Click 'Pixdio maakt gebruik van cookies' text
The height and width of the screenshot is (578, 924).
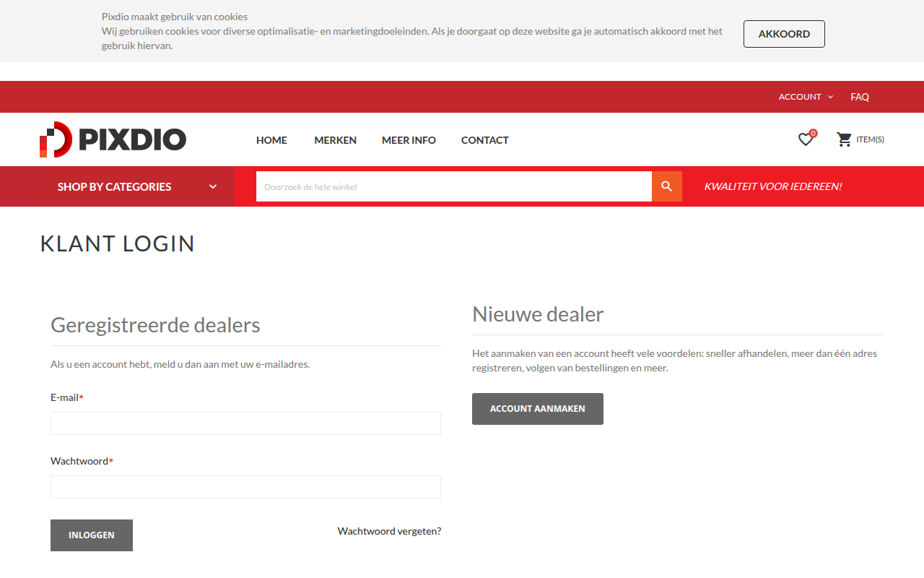tap(175, 17)
